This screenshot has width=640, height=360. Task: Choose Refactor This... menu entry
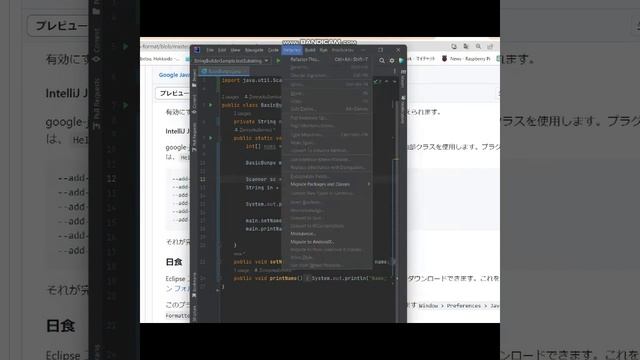pos(327,59)
